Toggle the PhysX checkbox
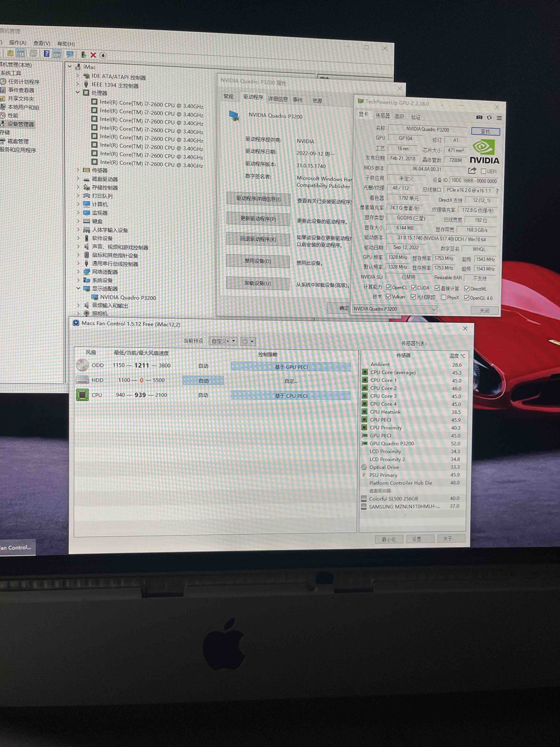 point(444,297)
